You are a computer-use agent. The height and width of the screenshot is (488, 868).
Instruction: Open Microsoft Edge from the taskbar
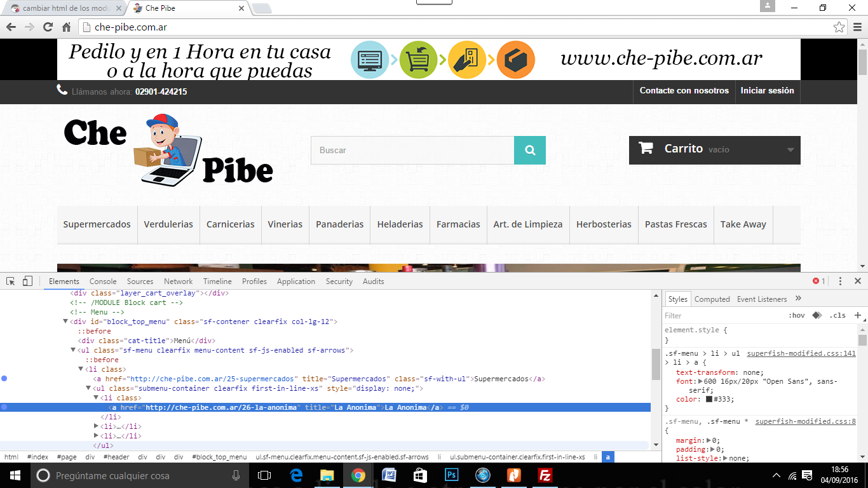296,475
